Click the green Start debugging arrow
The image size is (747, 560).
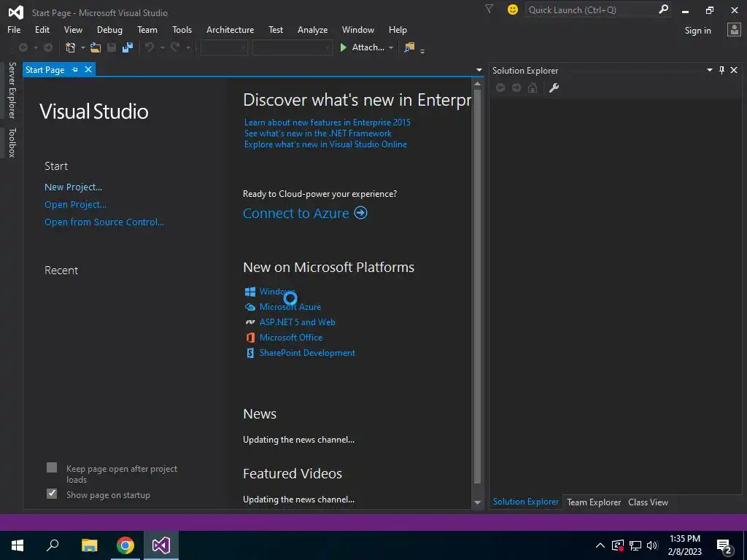pos(343,47)
